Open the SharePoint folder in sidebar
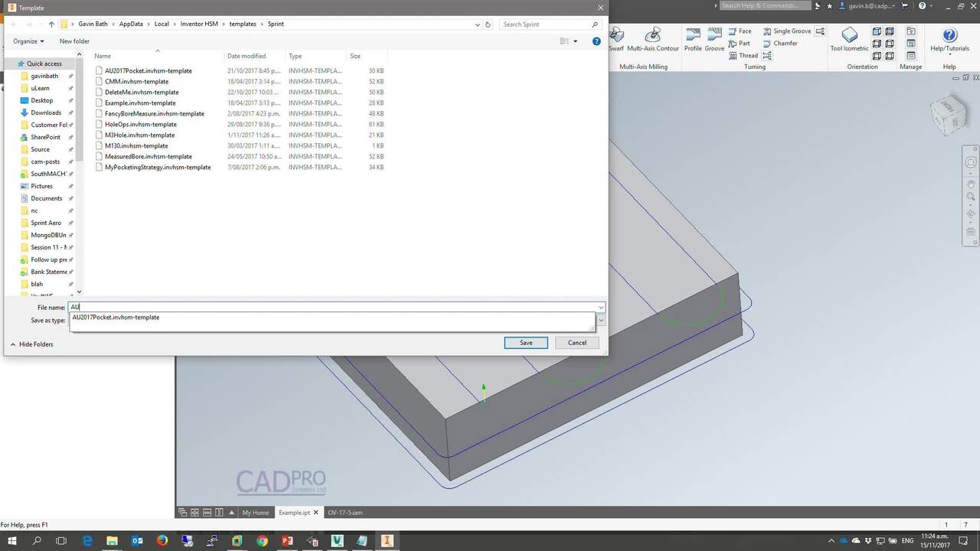The width and height of the screenshot is (980, 551). (45, 137)
